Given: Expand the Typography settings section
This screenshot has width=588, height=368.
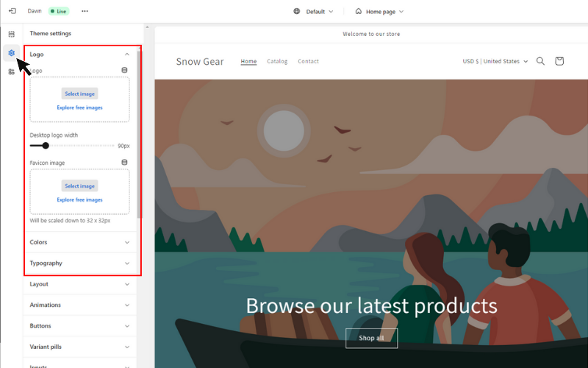Looking at the screenshot, I should click(79, 263).
